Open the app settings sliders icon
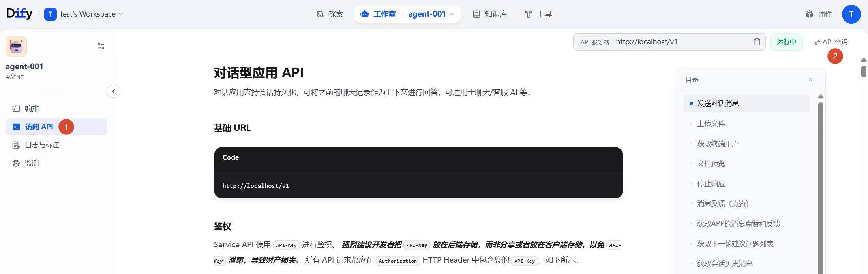 (x=101, y=46)
